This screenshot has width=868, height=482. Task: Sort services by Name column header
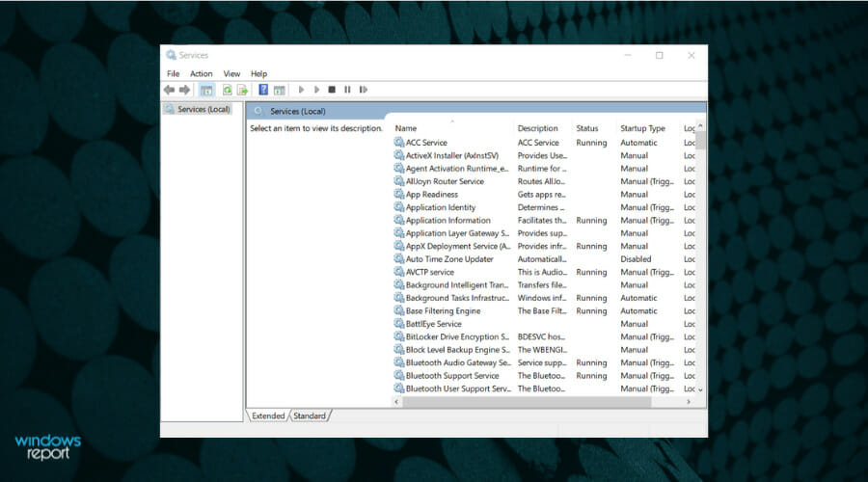406,128
